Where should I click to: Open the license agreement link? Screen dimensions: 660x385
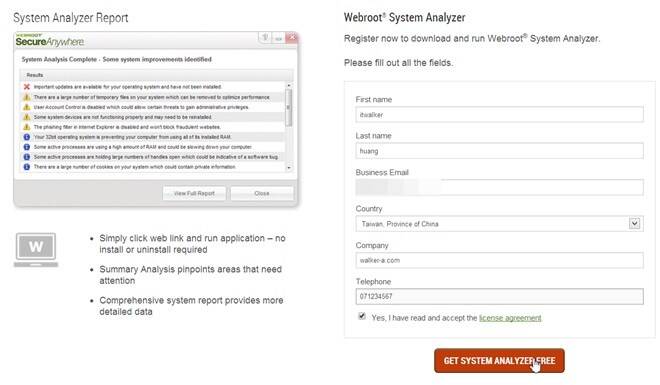coord(510,318)
